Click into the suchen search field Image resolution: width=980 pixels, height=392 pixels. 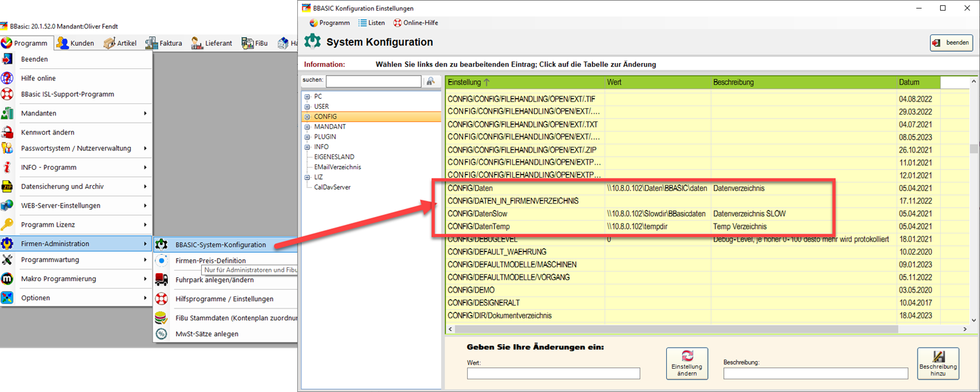[374, 81]
